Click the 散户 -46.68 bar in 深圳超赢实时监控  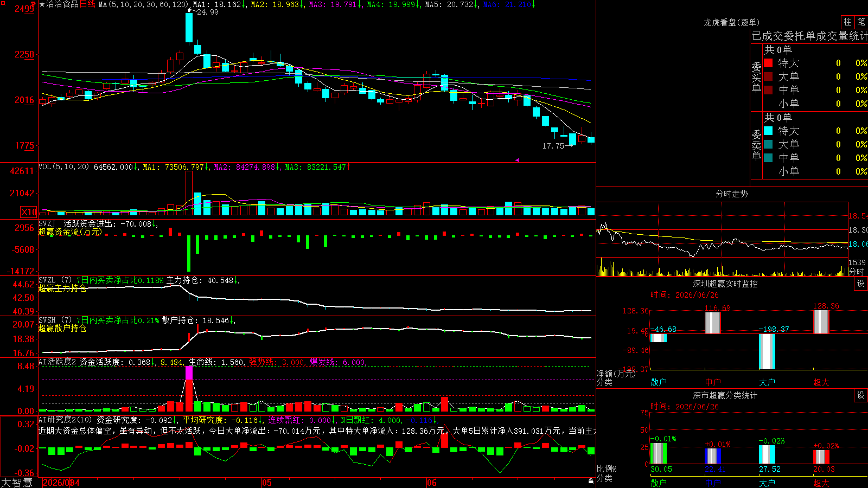659,338
